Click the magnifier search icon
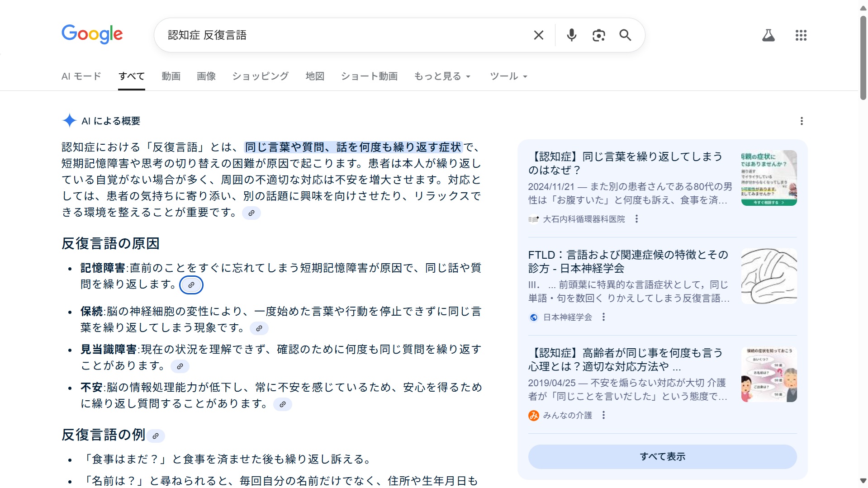This screenshot has height=488, width=868. (625, 35)
